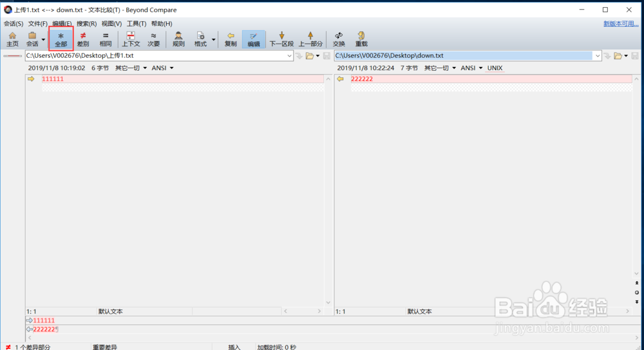The height and width of the screenshot is (350, 644).
Task: Click the right pane scrollbar up arrow
Action: pyautogui.click(x=637, y=79)
